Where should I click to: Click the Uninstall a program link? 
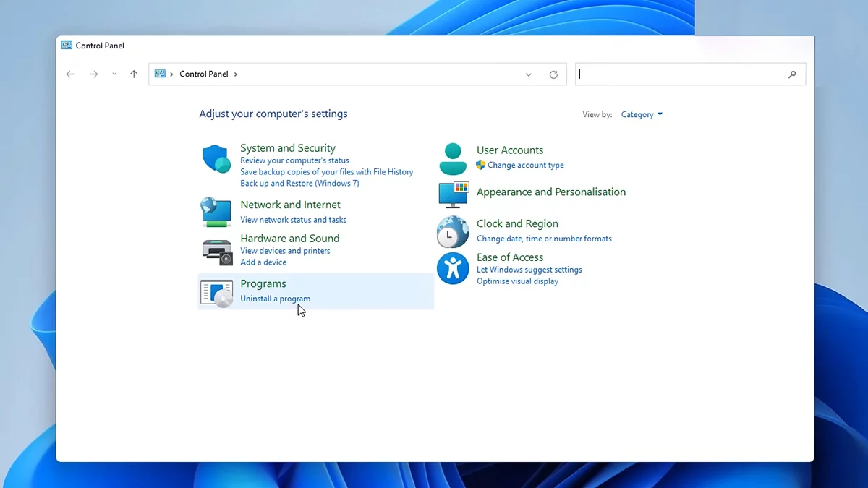[275, 299]
